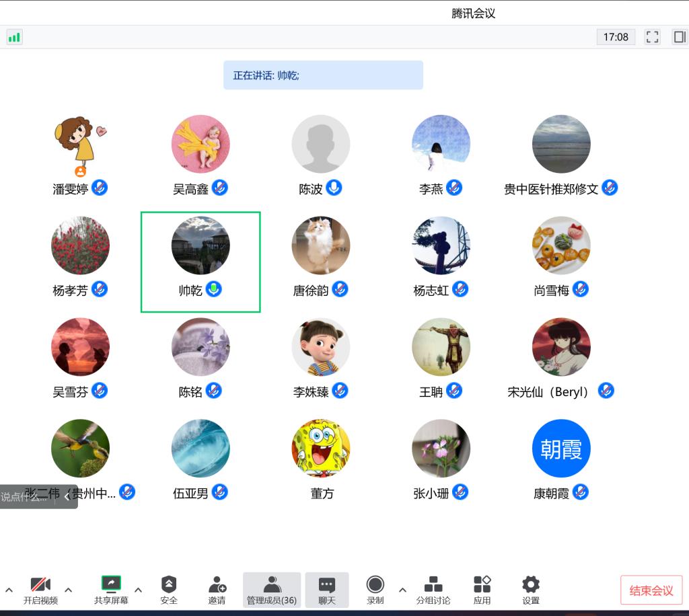Click the 腾讯会议 window title
This screenshot has height=616, width=689.
(x=473, y=13)
